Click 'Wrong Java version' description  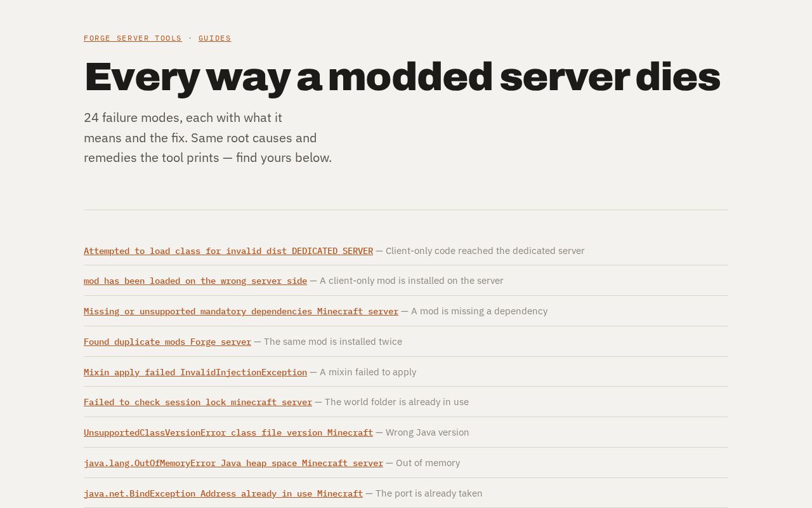(428, 432)
